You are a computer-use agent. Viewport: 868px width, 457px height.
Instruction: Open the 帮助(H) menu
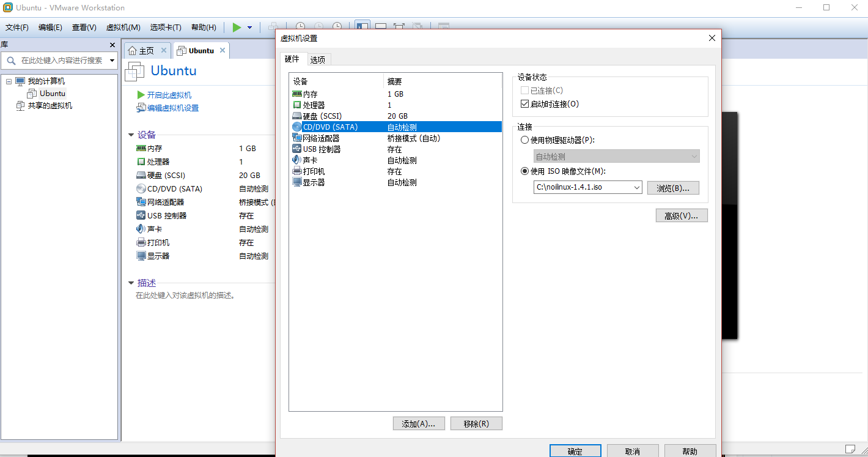[x=204, y=28]
